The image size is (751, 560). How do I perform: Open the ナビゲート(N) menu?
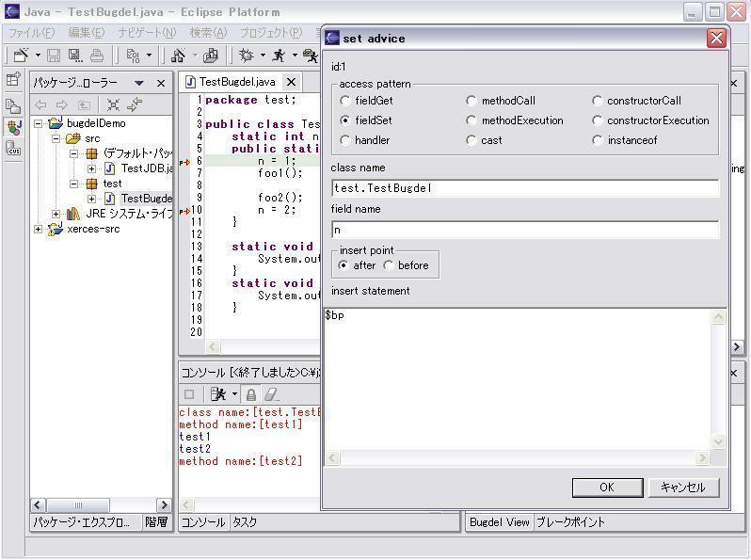click(147, 33)
